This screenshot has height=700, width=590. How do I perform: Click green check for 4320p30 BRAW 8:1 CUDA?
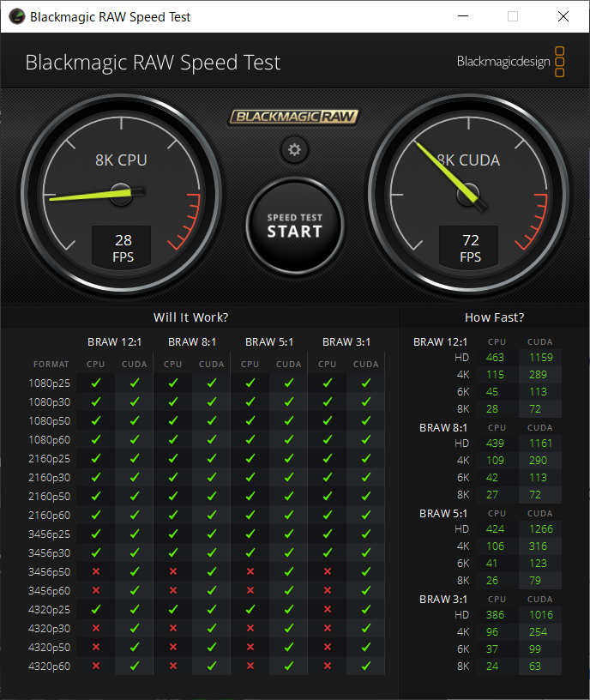[x=212, y=628]
